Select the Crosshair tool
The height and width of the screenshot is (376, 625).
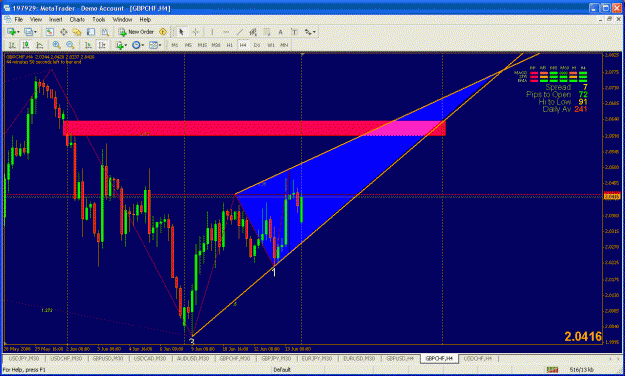click(195, 32)
